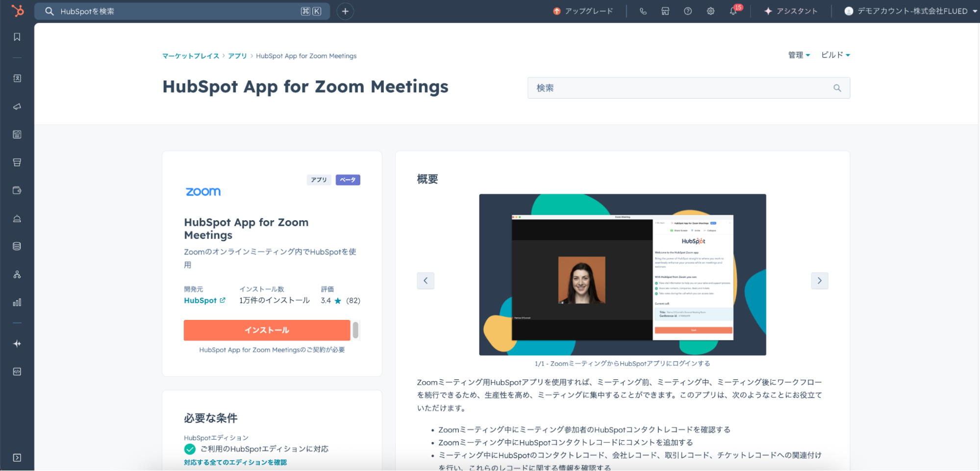This screenshot has width=980, height=471.
Task: Open the bookmarks icon in sidebar
Action: [x=17, y=37]
